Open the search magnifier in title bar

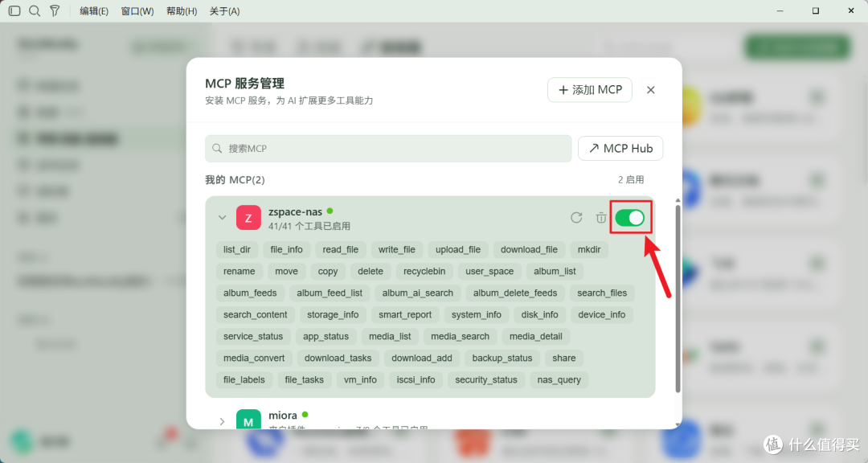pyautogui.click(x=35, y=10)
